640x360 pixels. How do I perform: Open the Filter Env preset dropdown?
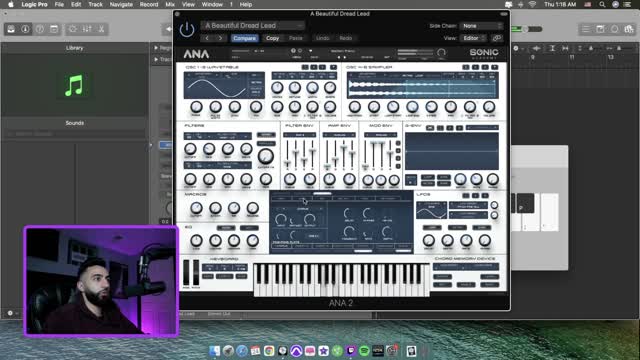click(x=300, y=135)
